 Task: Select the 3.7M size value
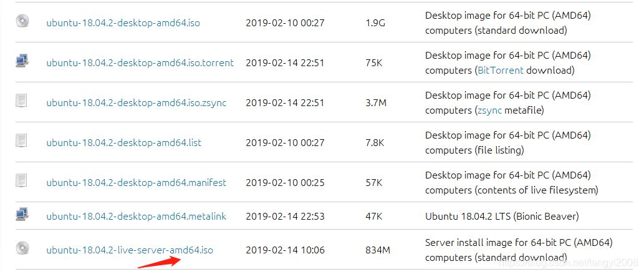pos(376,103)
